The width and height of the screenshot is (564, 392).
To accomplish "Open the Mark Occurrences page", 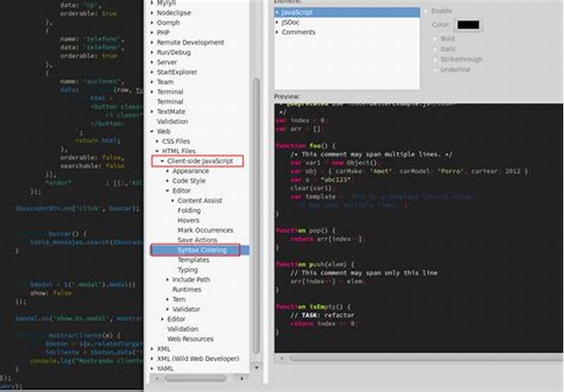I will 205,230.
